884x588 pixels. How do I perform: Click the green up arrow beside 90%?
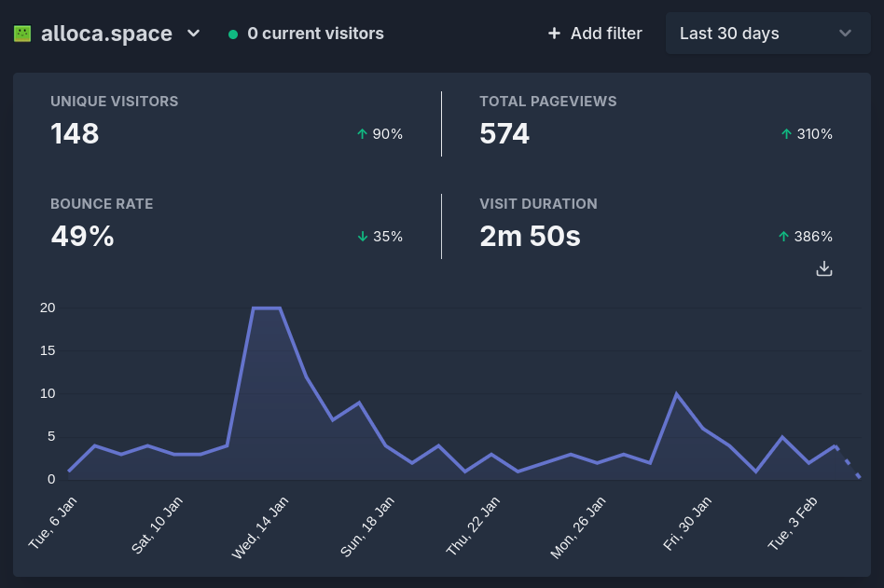pos(363,134)
